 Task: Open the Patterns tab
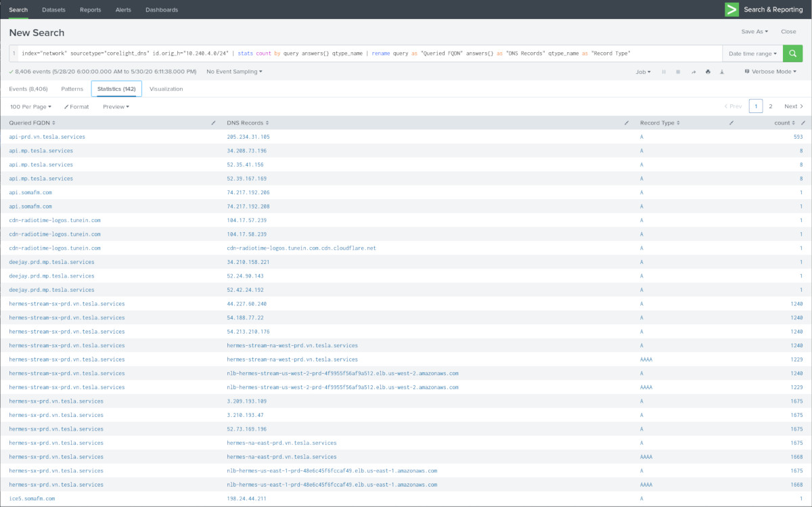click(72, 89)
